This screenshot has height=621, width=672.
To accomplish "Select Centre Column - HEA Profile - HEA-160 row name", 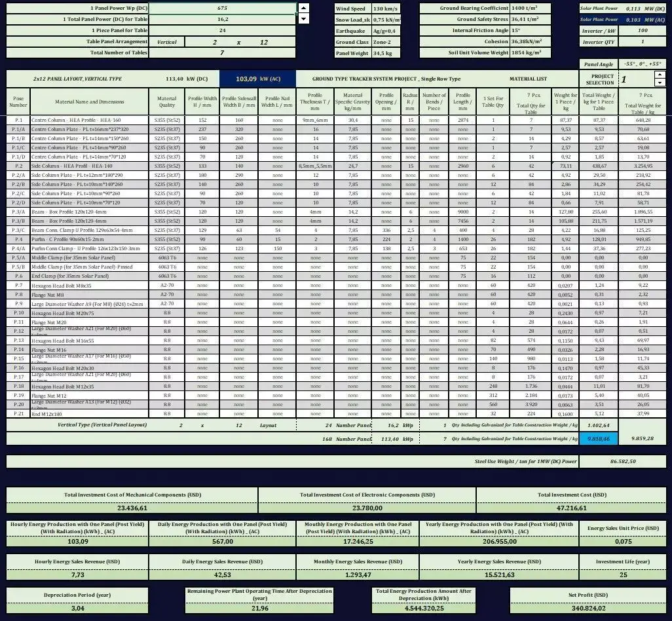I will point(89,120).
